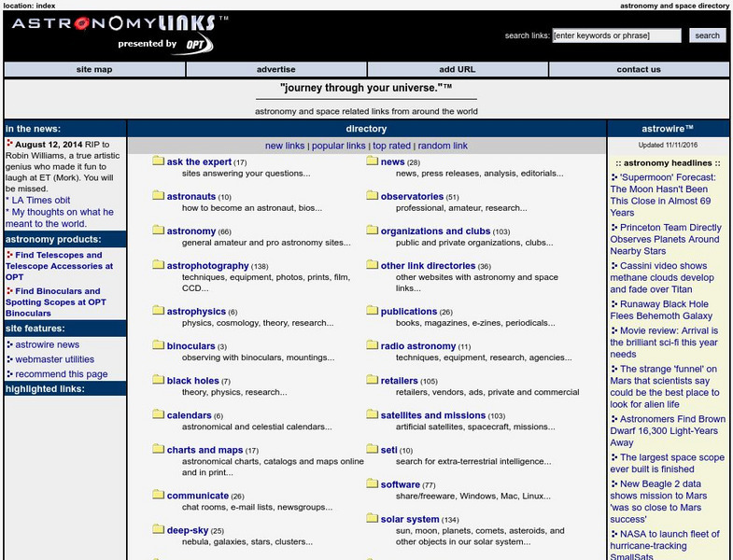Click the search links keyword field
The height and width of the screenshot is (560, 733).
tap(616, 35)
